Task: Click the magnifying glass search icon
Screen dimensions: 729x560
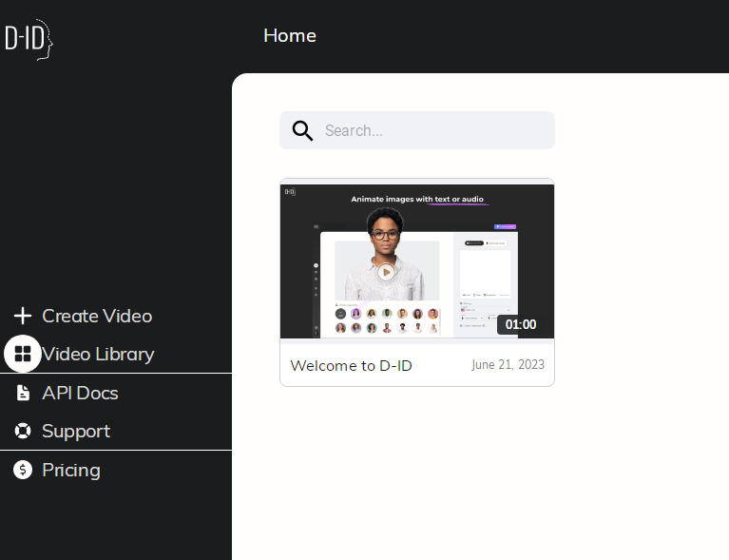Action: pyautogui.click(x=302, y=130)
